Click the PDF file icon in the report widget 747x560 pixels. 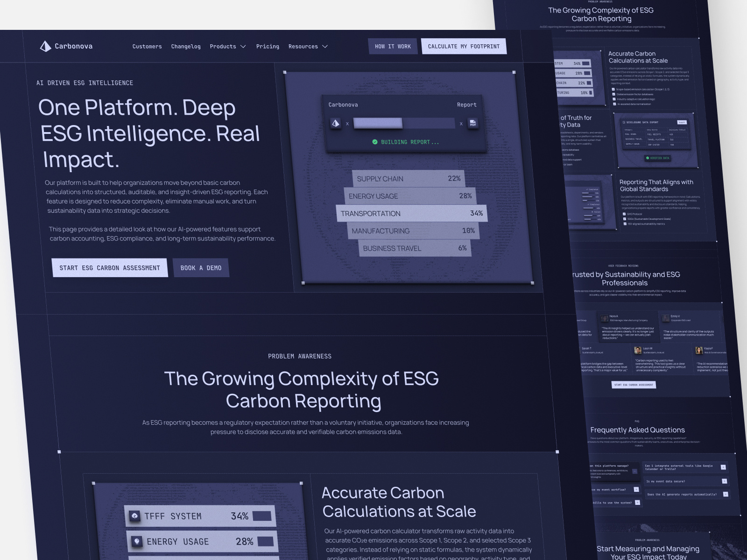[x=473, y=123]
